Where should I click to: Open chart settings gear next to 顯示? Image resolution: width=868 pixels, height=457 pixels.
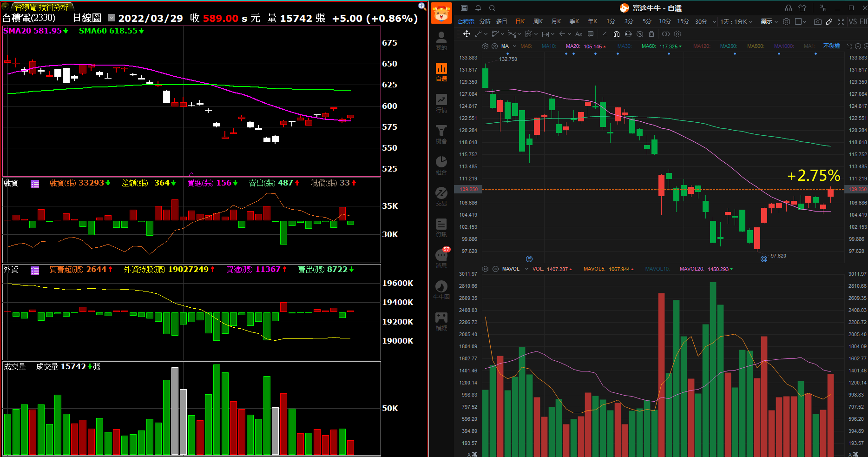click(786, 21)
